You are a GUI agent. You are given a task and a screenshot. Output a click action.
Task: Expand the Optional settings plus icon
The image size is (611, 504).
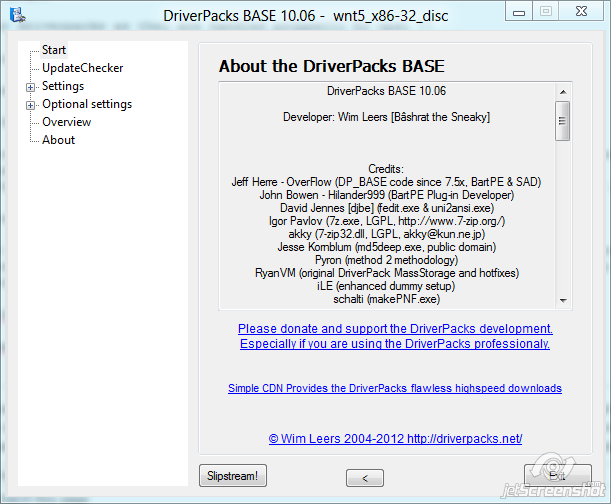pos(30,105)
